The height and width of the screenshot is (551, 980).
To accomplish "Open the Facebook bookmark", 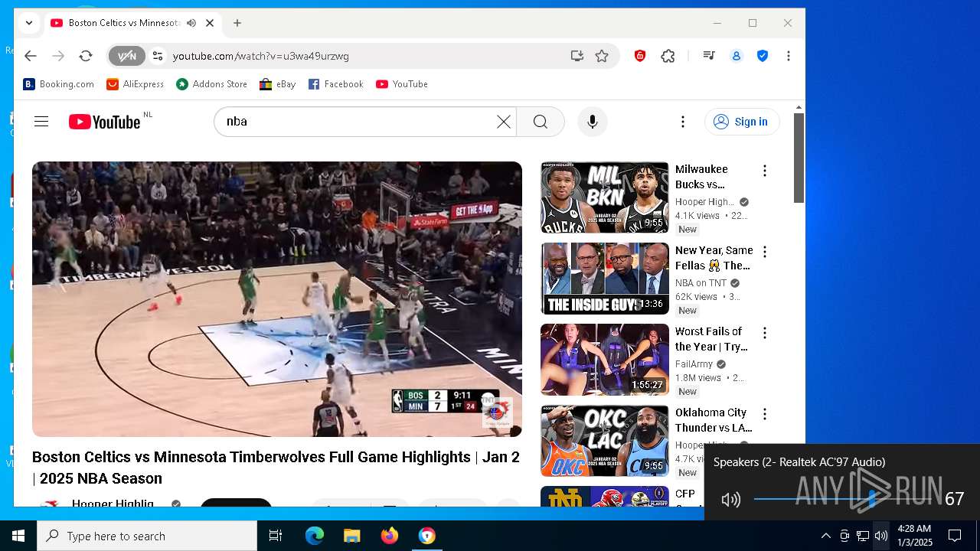I will point(336,84).
